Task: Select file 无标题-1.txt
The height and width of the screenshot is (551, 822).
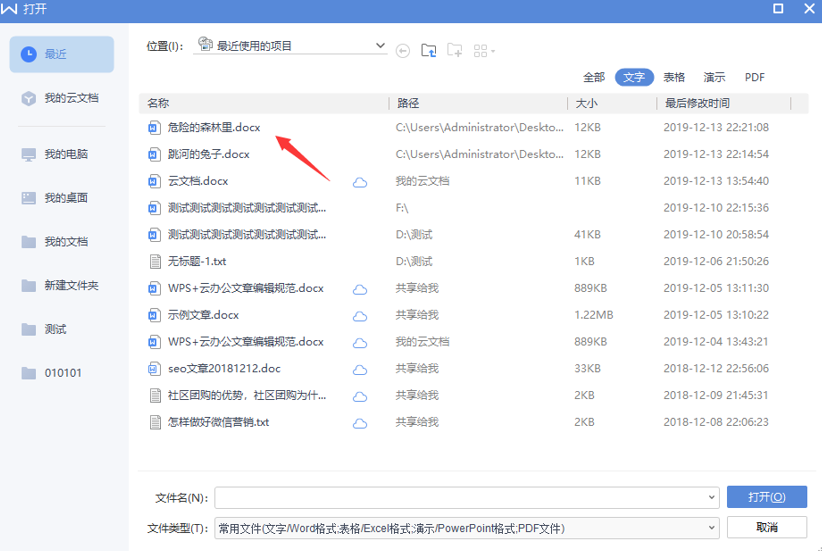Action: pos(197,261)
